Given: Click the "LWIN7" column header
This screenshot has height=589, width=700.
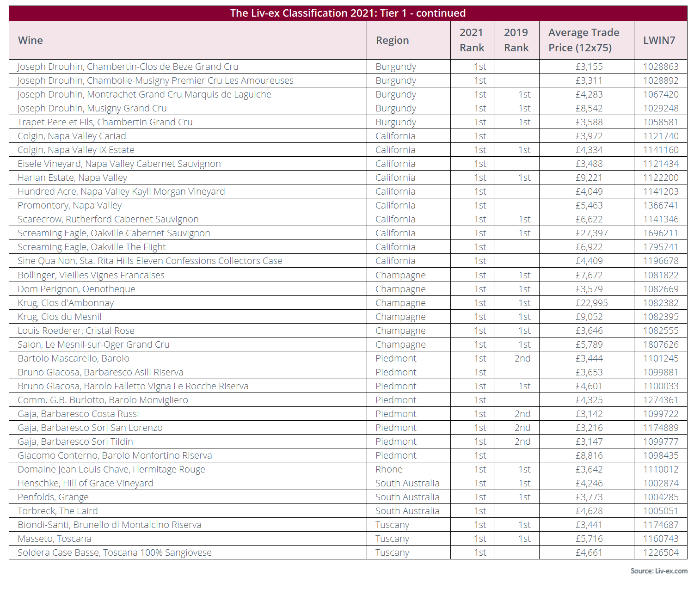Looking at the screenshot, I should tap(659, 40).
